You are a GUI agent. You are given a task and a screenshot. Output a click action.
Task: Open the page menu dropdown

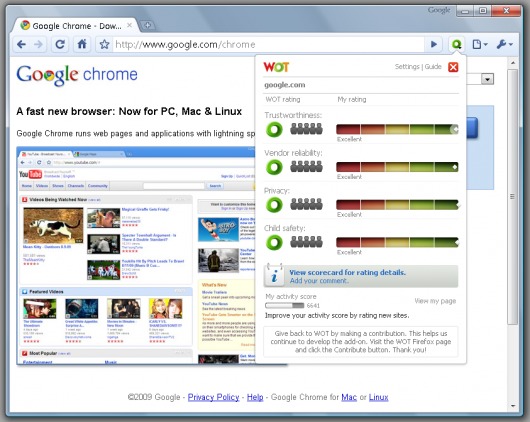tap(480, 44)
